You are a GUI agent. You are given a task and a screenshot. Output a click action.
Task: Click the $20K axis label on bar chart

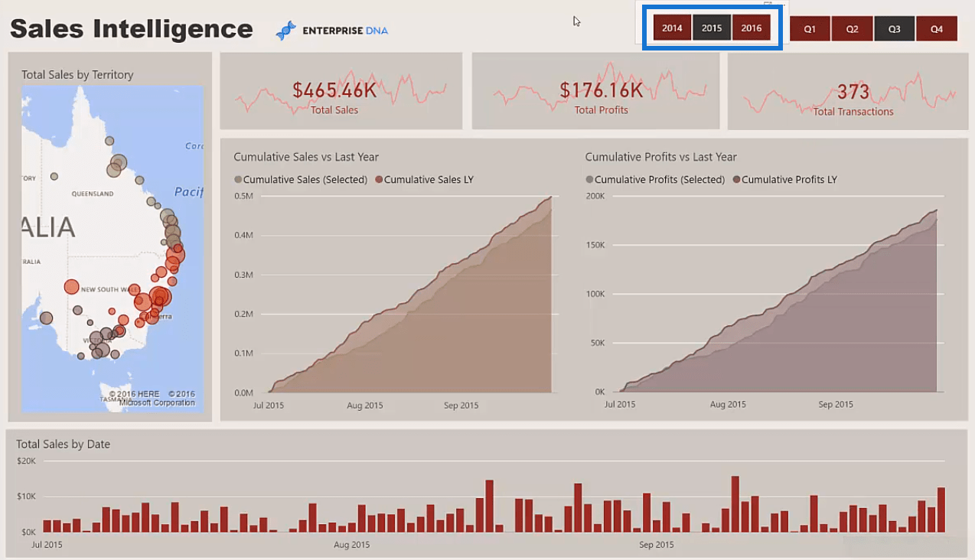pos(26,461)
